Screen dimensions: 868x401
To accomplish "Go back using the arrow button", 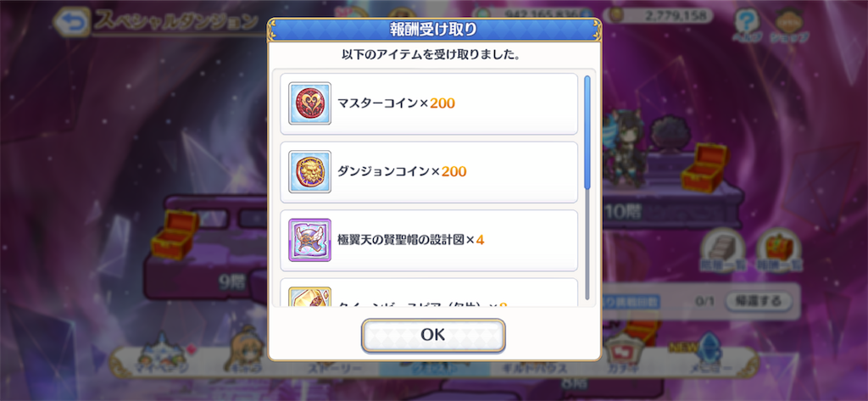I will (x=73, y=22).
